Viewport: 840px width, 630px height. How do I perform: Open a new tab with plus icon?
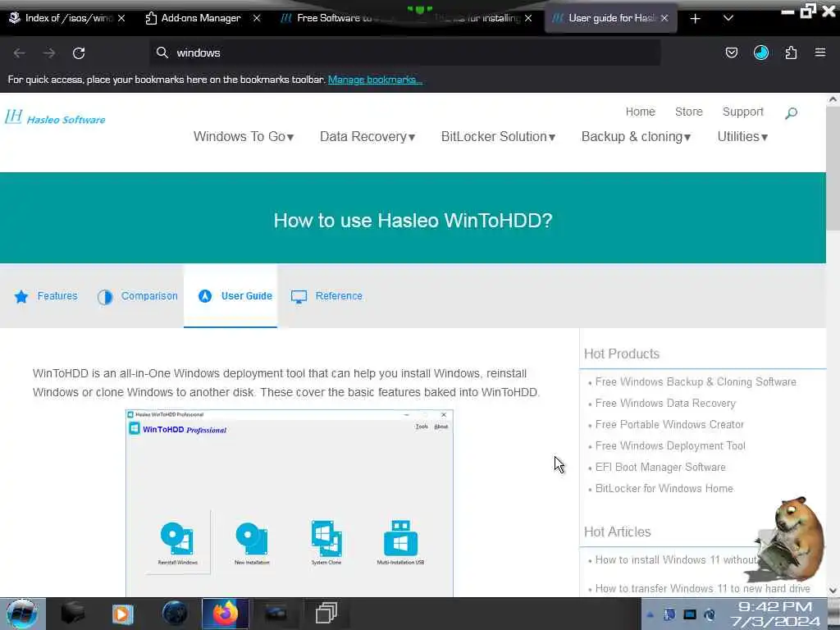(696, 19)
